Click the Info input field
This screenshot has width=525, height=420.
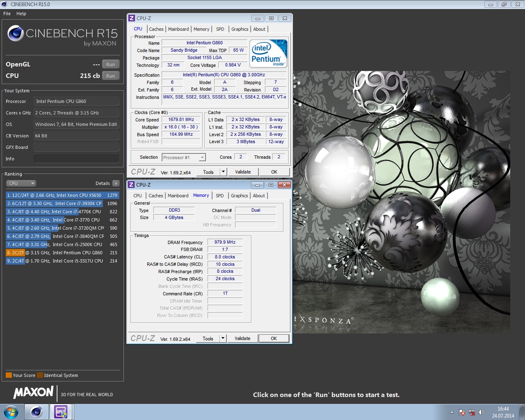click(76, 159)
